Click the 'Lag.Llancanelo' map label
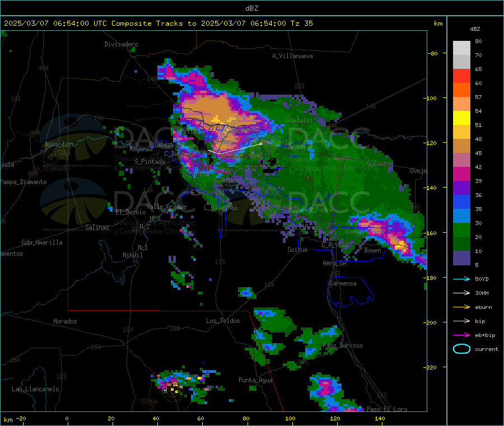 point(35,389)
